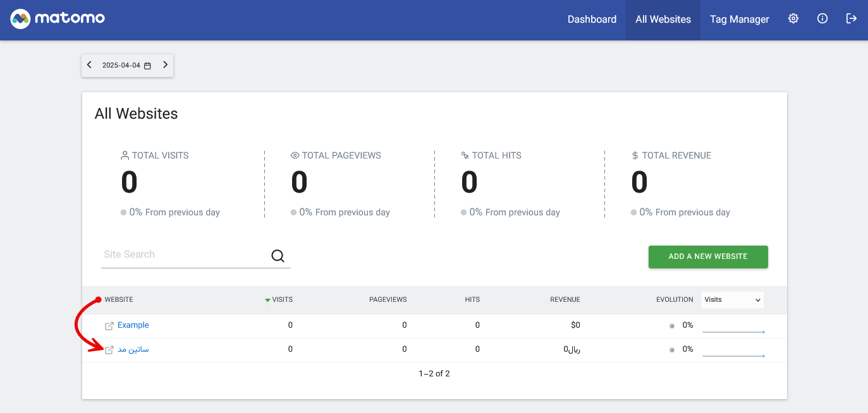Viewport: 868px width, 413px height.
Task: Open the Evolution metric Visits dropdown
Action: point(733,300)
